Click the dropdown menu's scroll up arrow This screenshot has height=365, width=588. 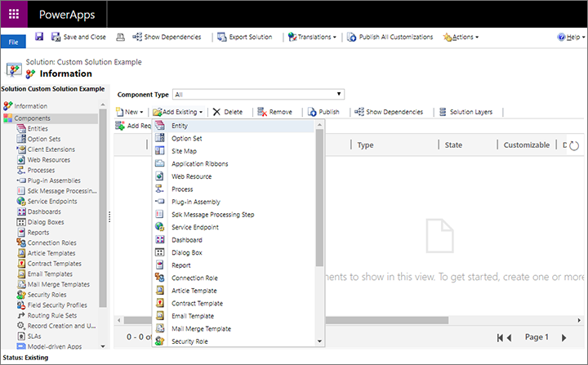[319, 125]
